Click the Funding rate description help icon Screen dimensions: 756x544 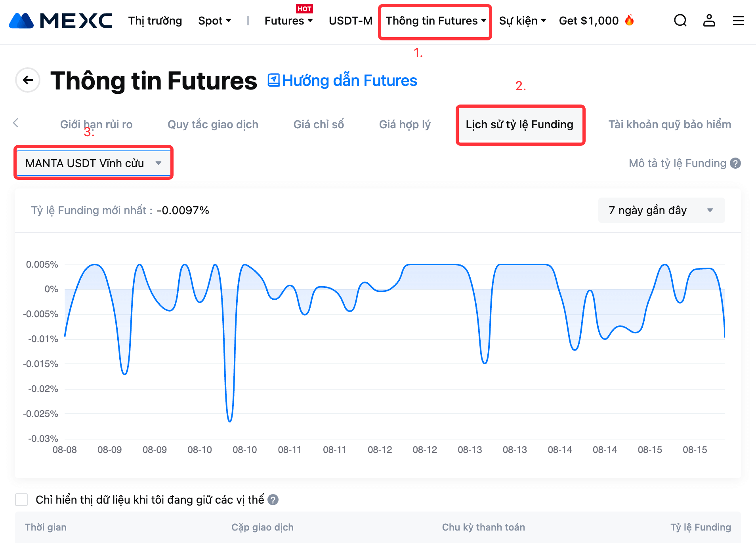click(735, 163)
